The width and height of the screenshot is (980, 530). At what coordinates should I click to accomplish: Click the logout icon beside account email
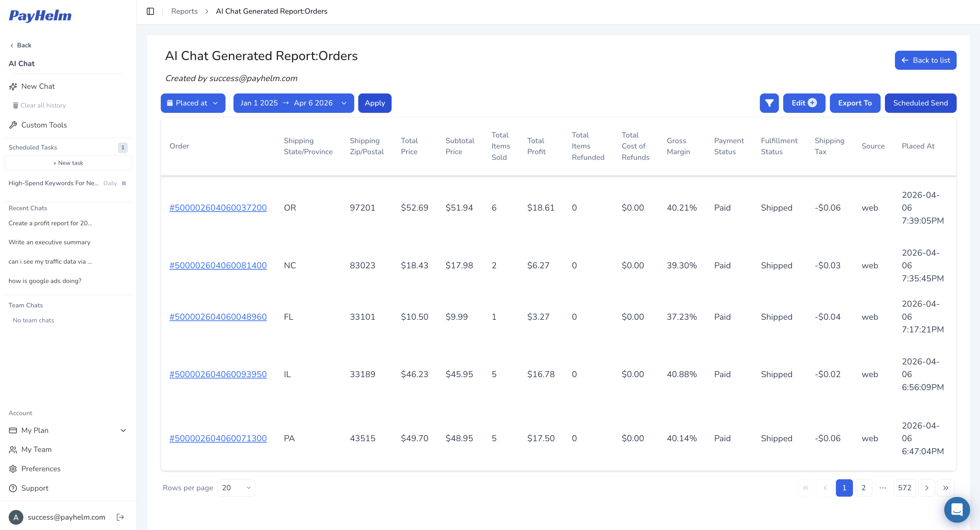click(120, 517)
